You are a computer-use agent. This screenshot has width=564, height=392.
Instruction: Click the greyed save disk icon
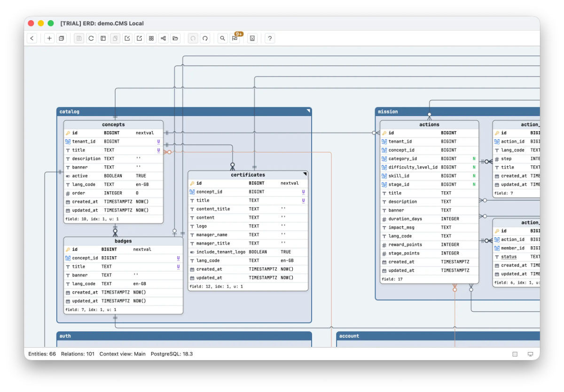(x=79, y=39)
